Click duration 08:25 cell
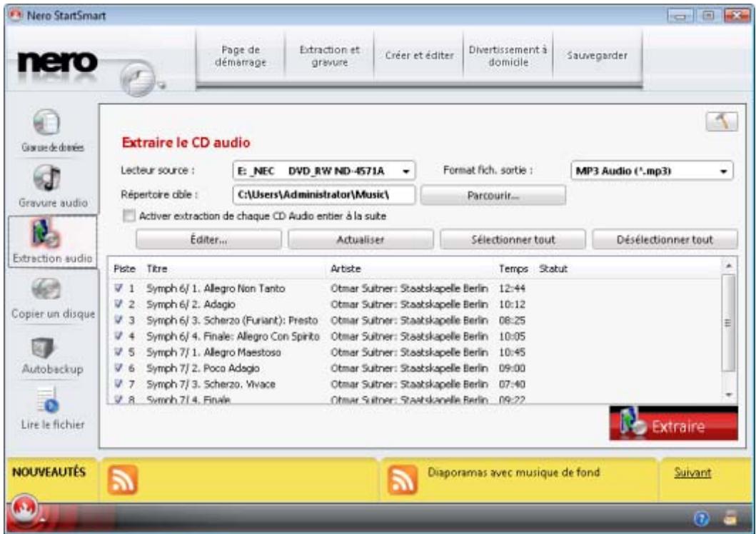 [512, 321]
